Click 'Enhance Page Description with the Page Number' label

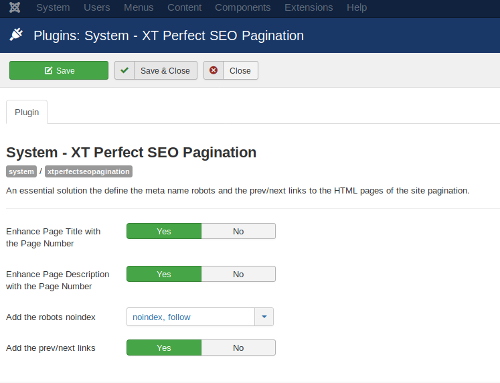click(x=58, y=280)
